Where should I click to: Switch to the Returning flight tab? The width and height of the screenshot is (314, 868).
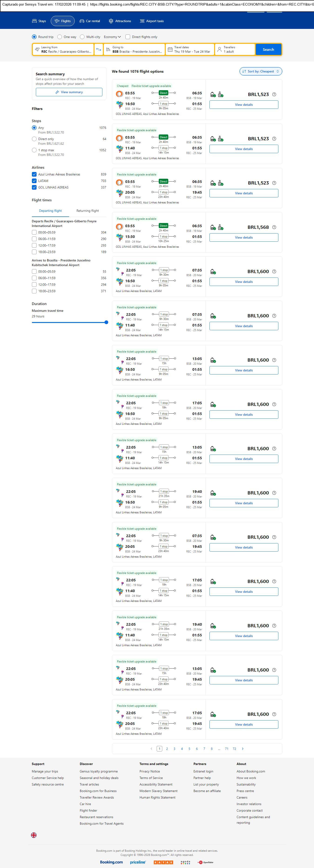coord(88,211)
